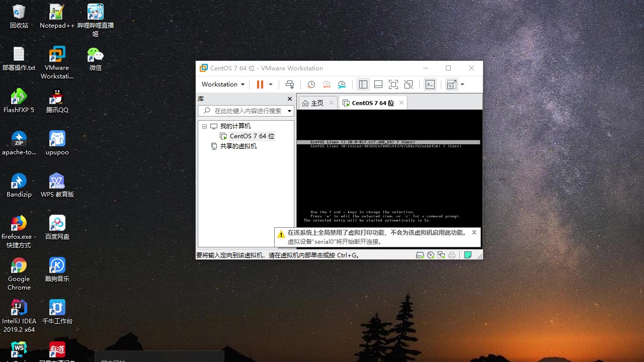The height and width of the screenshot is (362, 644).
Task: Open IntelliJ IDEA 2019.2 x64 shortcut
Action: (19, 316)
